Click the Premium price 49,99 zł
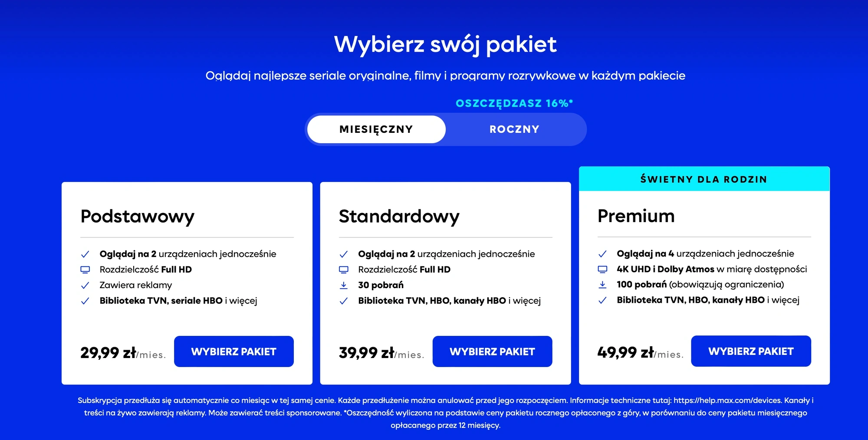The height and width of the screenshot is (440, 868). pos(626,352)
